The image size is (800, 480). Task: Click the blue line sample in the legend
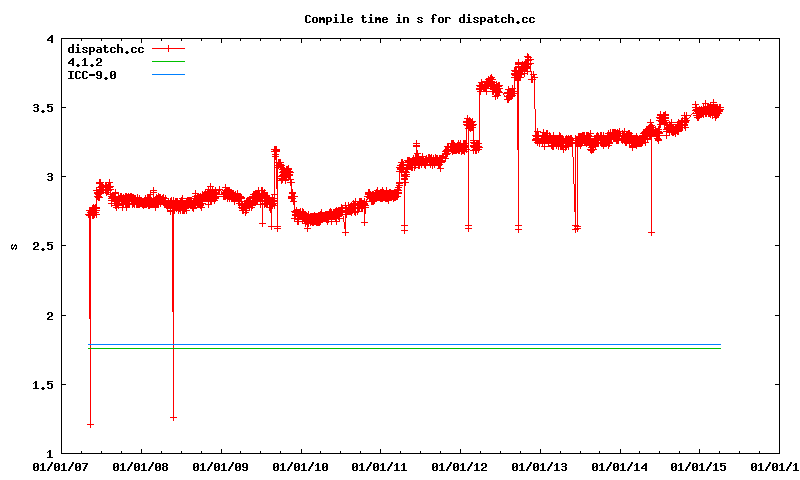point(169,75)
